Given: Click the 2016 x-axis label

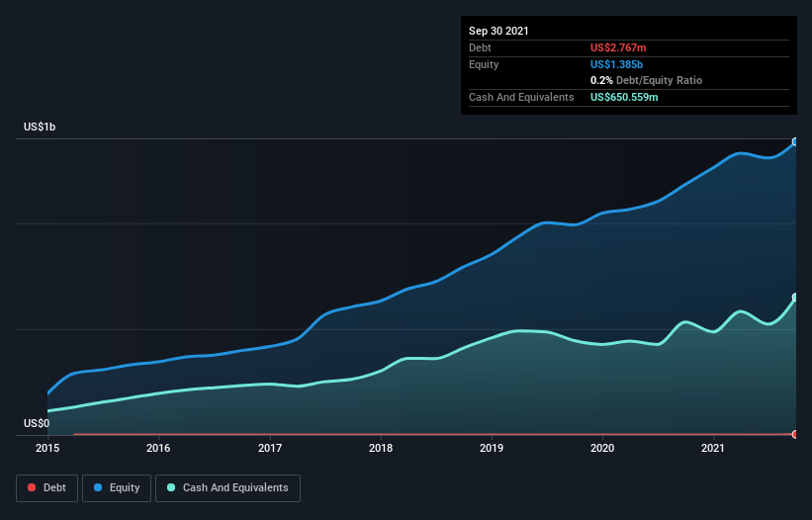Looking at the screenshot, I should pyautogui.click(x=158, y=448).
